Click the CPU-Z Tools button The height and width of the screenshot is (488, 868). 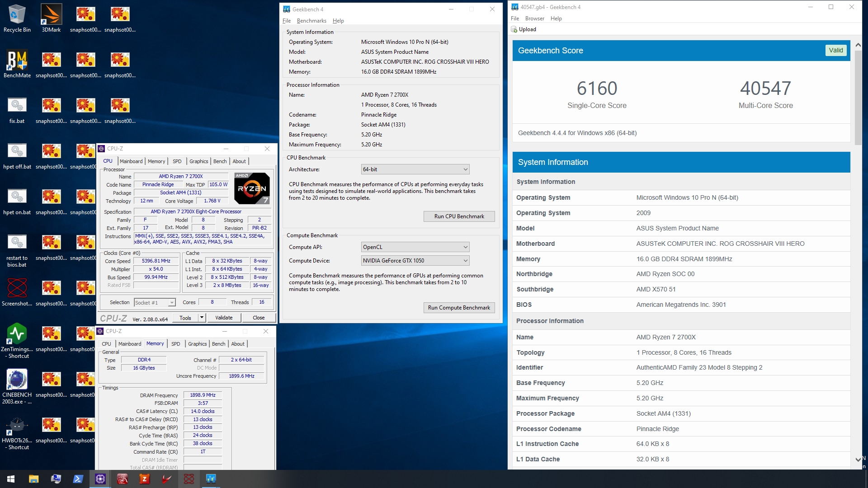point(185,318)
